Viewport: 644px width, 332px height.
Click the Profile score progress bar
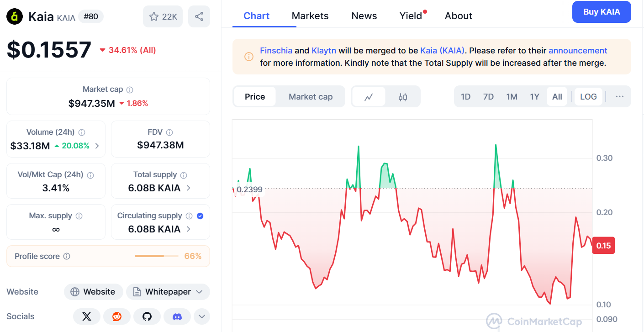click(x=157, y=256)
